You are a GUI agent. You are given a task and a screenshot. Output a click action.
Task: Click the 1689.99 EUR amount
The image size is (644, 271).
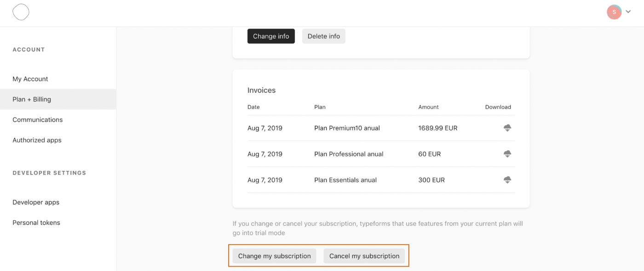(438, 128)
